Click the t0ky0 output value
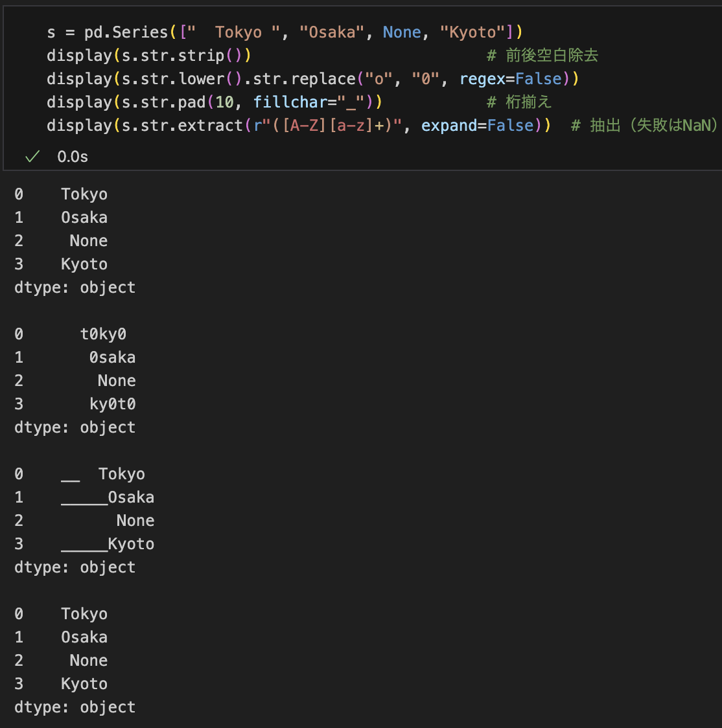Image resolution: width=722 pixels, height=728 pixels. pos(103,334)
